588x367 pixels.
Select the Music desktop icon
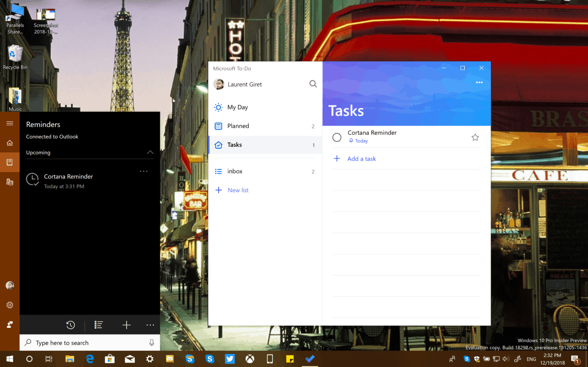15,99
